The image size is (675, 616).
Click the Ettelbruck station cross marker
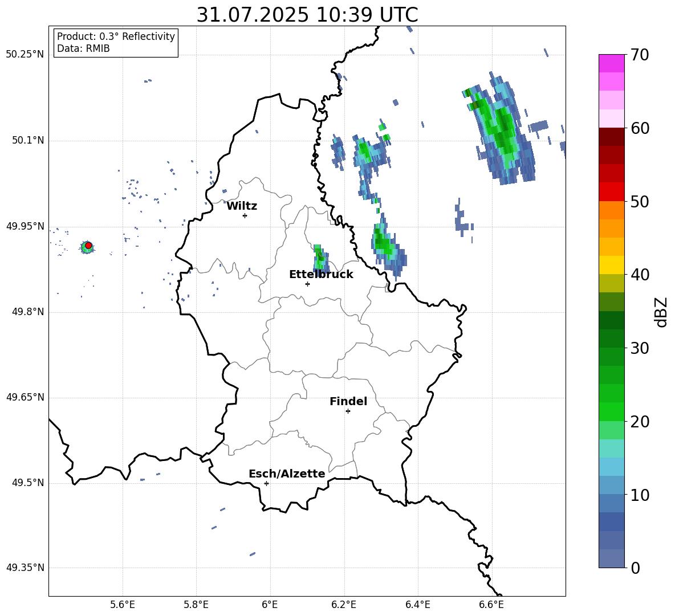[x=307, y=284]
